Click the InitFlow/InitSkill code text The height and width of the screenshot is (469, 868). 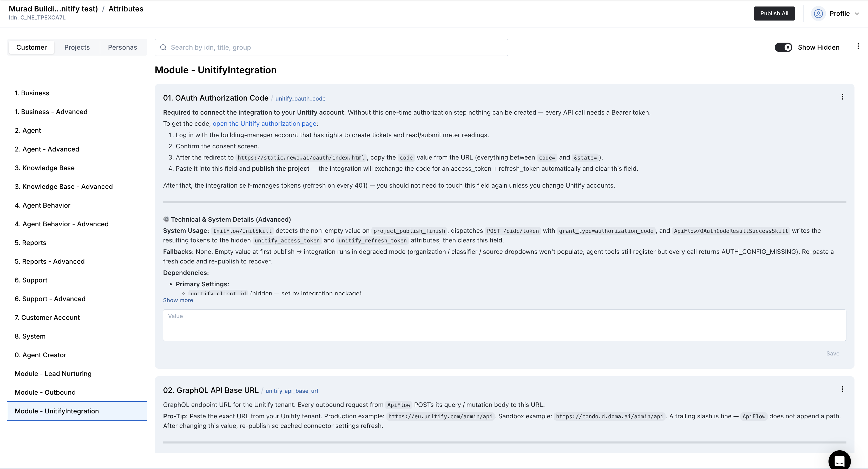(242, 231)
